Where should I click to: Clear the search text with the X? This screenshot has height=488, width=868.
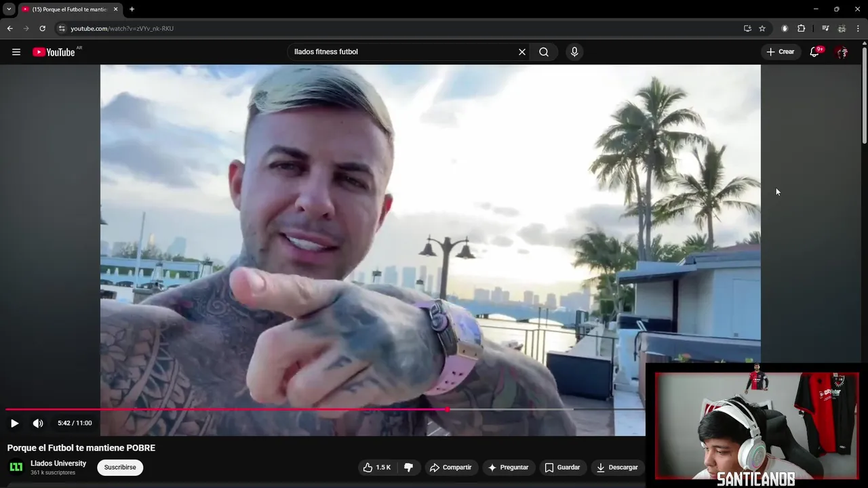point(522,52)
